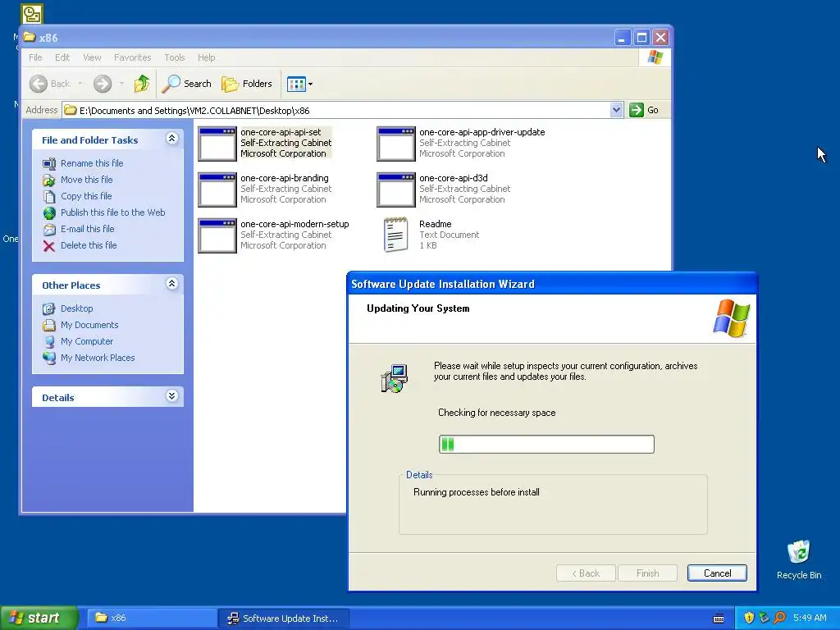Click Copy this file
840x630 pixels.
(85, 196)
